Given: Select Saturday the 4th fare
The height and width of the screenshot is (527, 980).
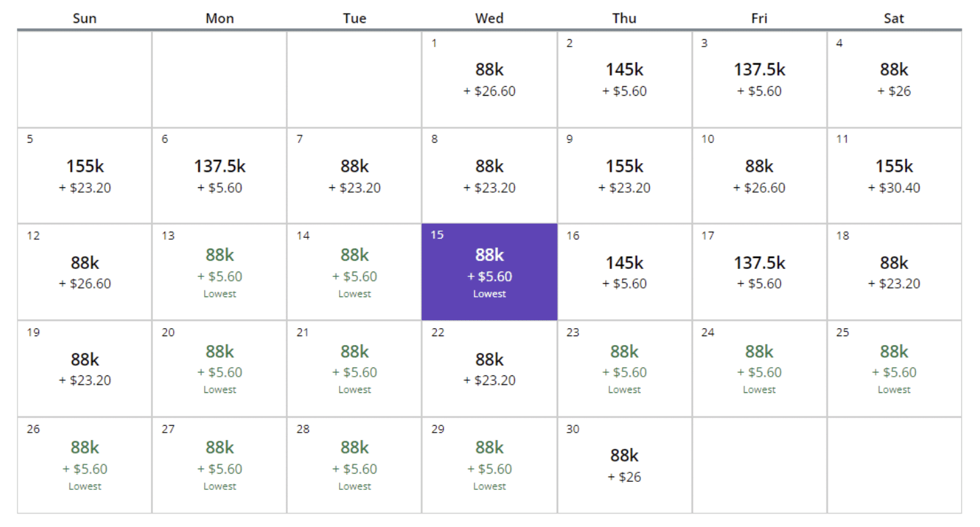Looking at the screenshot, I should click(x=894, y=79).
